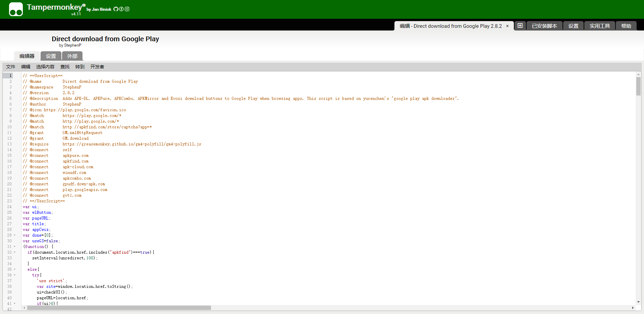644x314 pixels.
Task: Place cursor on "// ==UserScript==" opening line
Action: click(x=43, y=76)
